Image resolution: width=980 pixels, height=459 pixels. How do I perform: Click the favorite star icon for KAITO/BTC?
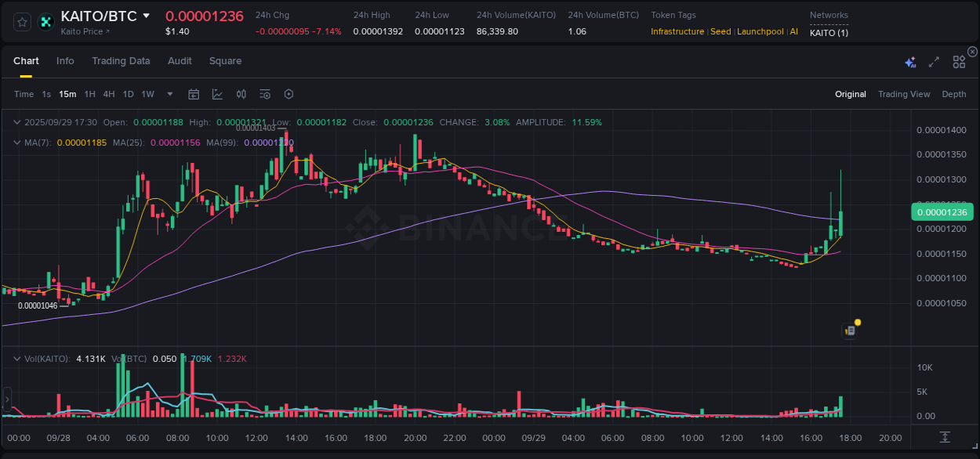coord(21,22)
